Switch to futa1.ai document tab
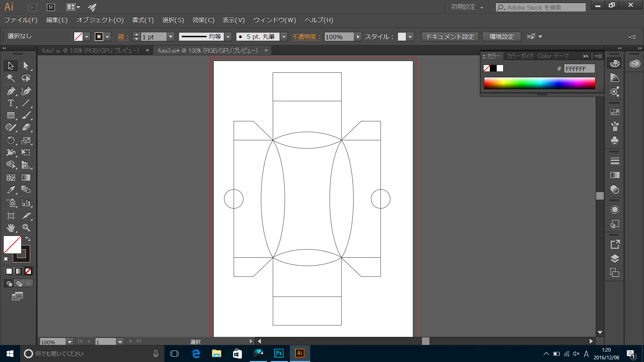The height and width of the screenshot is (362, 644). pos(91,50)
